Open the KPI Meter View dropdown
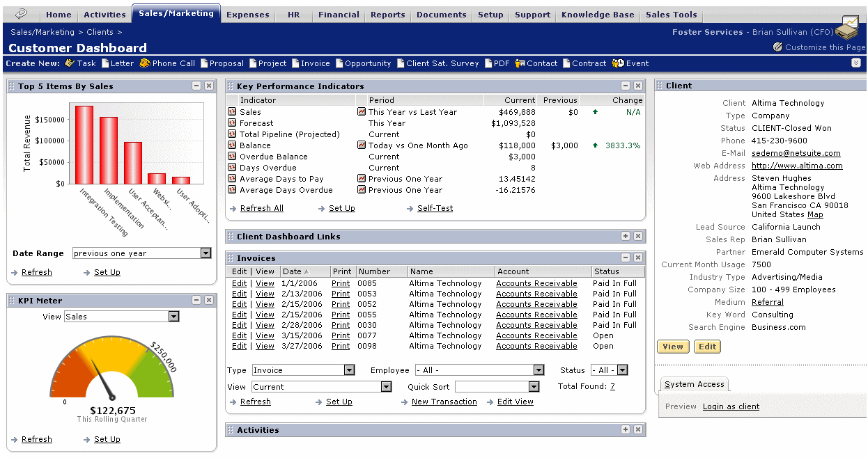 point(173,317)
